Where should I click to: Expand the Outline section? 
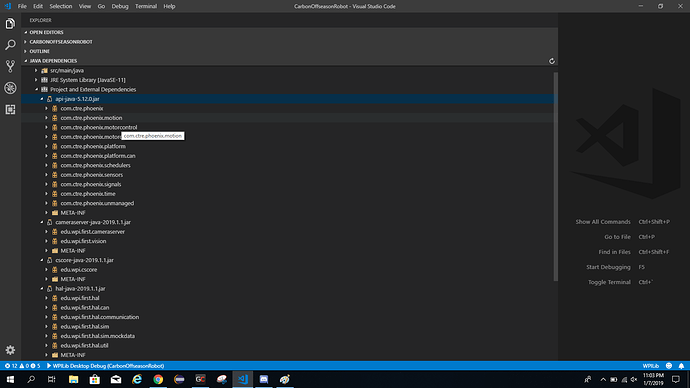[x=290, y=51]
